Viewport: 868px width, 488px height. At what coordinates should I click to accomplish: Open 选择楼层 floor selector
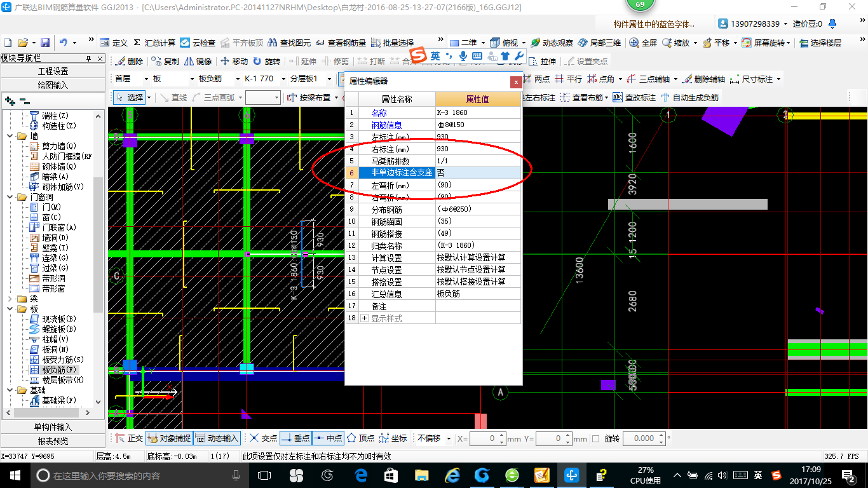click(x=820, y=43)
